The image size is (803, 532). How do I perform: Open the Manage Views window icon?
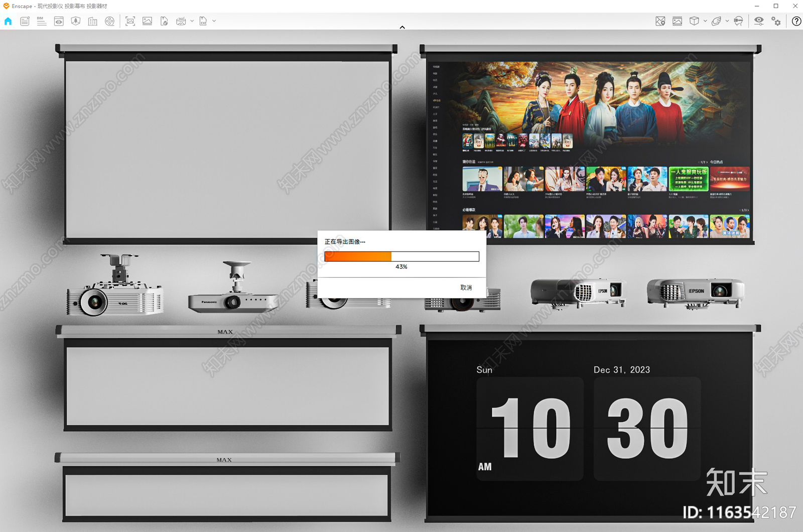click(59, 21)
